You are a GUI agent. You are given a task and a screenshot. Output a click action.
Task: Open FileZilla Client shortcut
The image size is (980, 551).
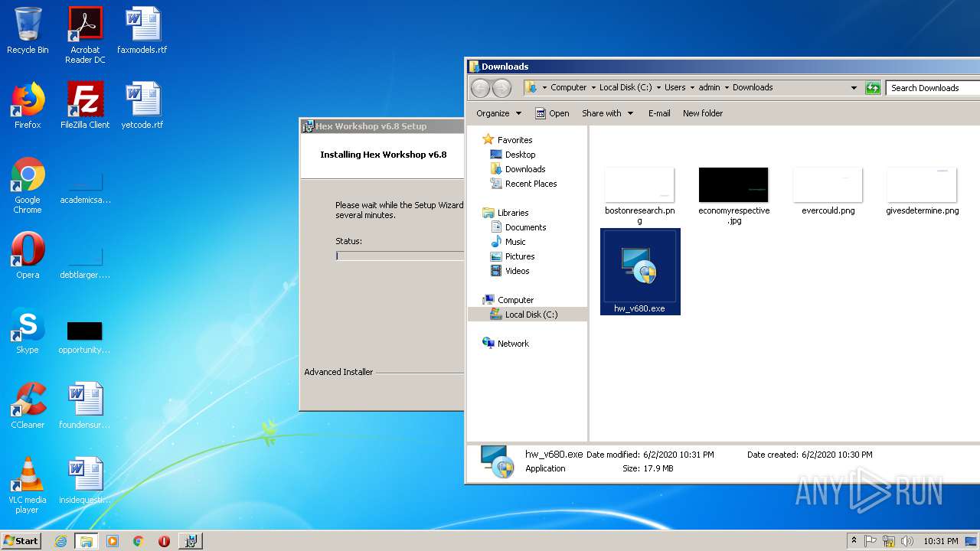[x=85, y=106]
